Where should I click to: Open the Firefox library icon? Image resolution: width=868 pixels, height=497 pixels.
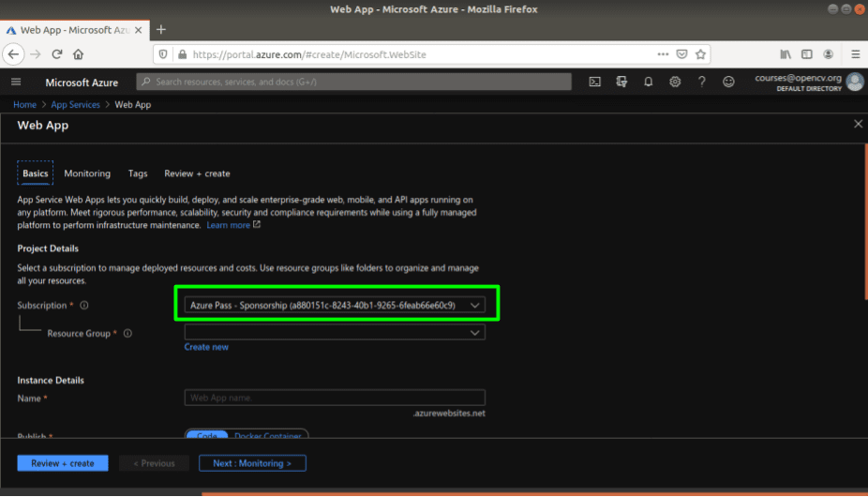click(786, 54)
